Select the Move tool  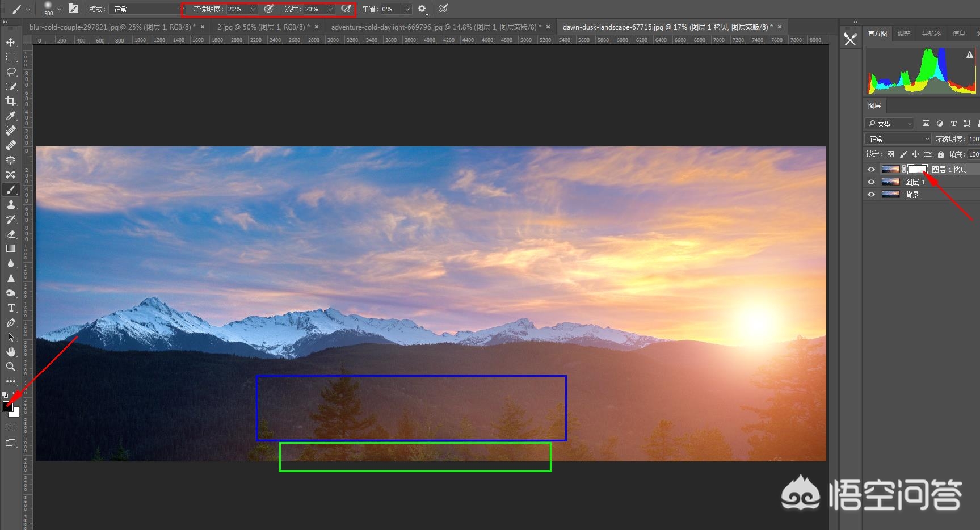[11, 43]
